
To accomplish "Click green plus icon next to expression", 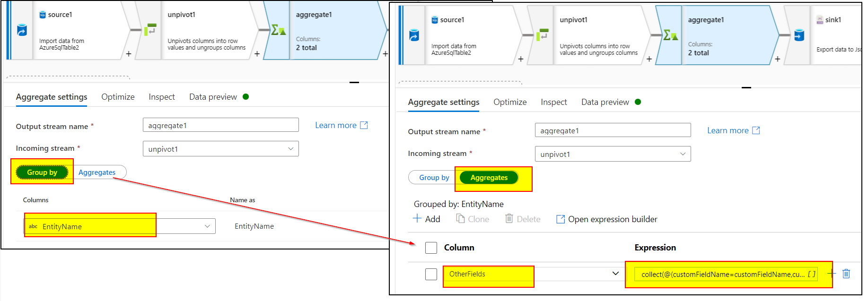I will (832, 273).
